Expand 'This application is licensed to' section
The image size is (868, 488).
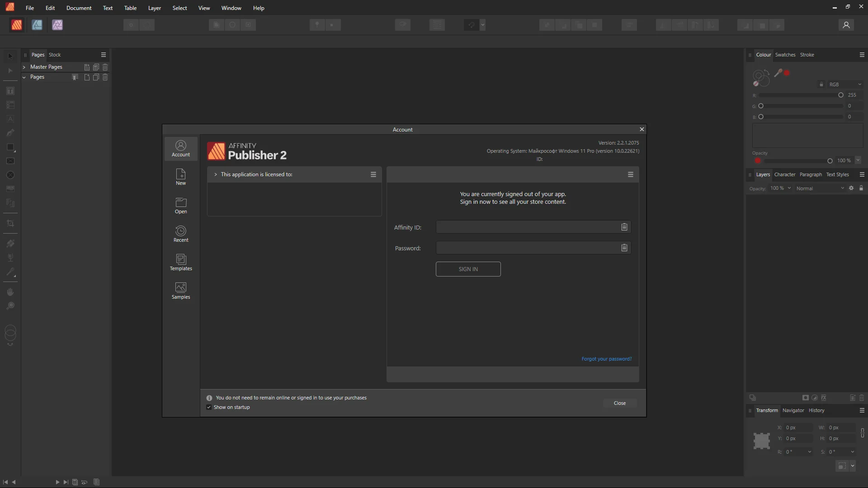point(216,174)
